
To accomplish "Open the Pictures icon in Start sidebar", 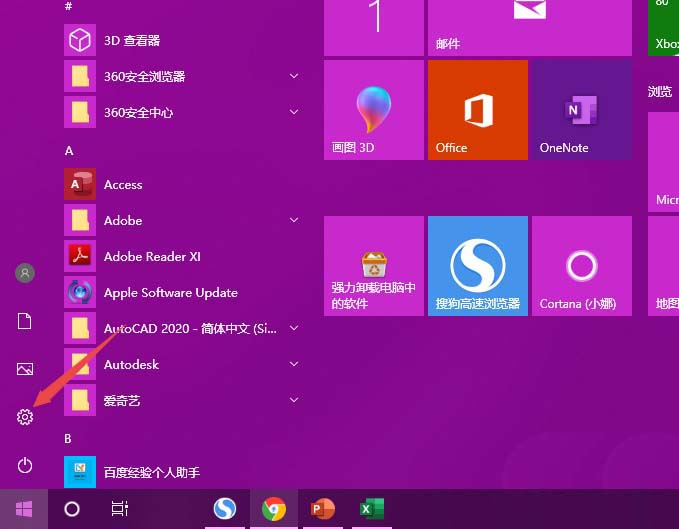I will [25, 369].
